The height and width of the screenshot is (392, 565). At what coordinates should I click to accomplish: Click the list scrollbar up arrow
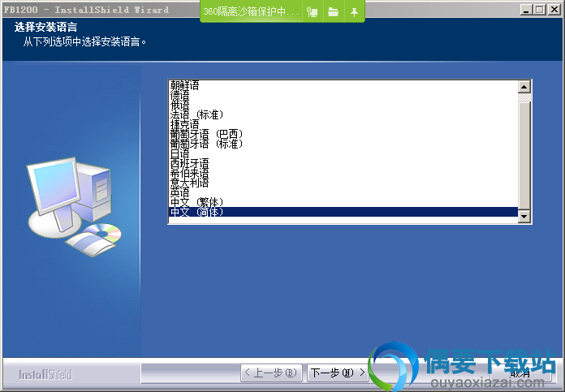(x=524, y=87)
